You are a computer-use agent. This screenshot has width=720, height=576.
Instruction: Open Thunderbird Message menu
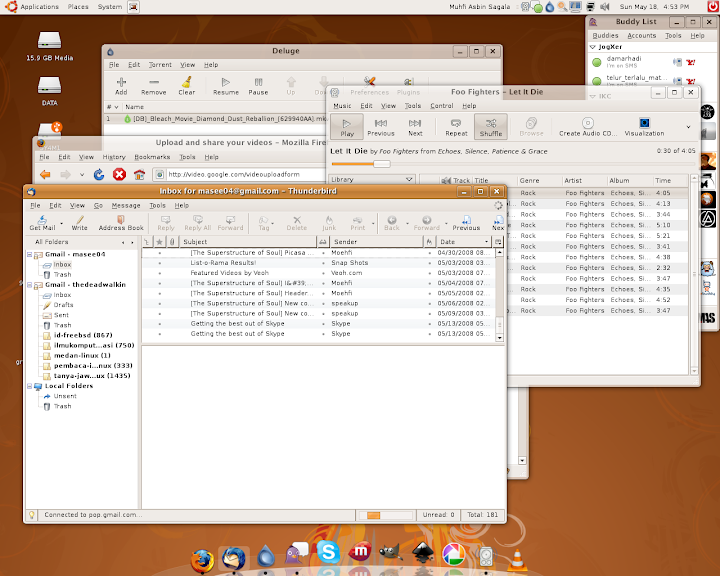(126, 205)
